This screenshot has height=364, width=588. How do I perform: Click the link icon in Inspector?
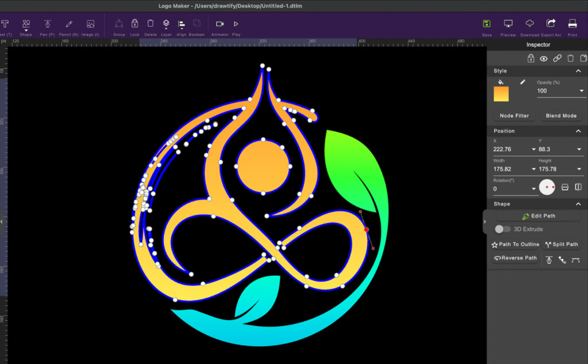(x=557, y=58)
